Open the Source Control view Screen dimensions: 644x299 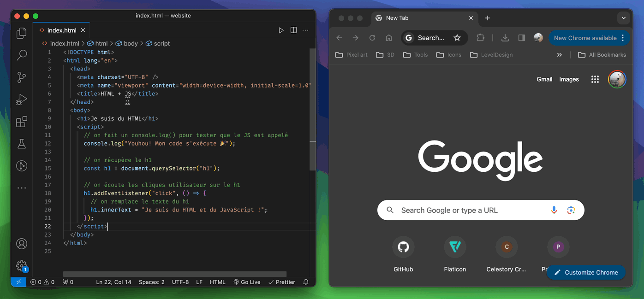(x=22, y=77)
